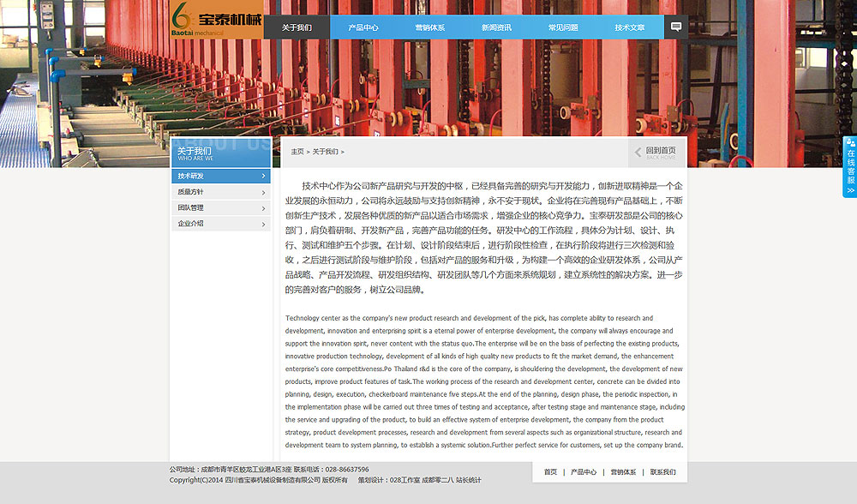Viewport: 857px width, 504px height.
Task: Click the chevron on the 质量方针 row
Action: pyautogui.click(x=263, y=192)
